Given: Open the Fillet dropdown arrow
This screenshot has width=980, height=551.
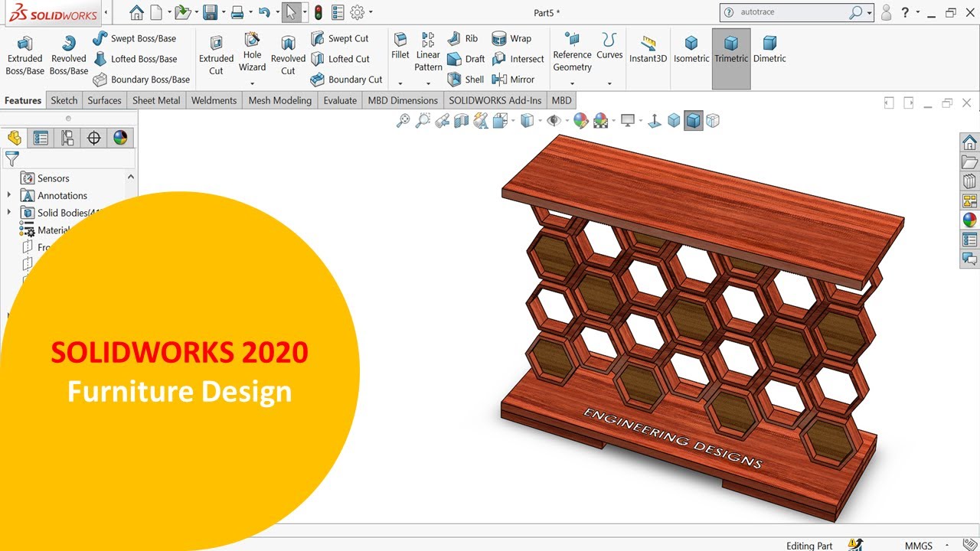Looking at the screenshot, I should pyautogui.click(x=400, y=83).
